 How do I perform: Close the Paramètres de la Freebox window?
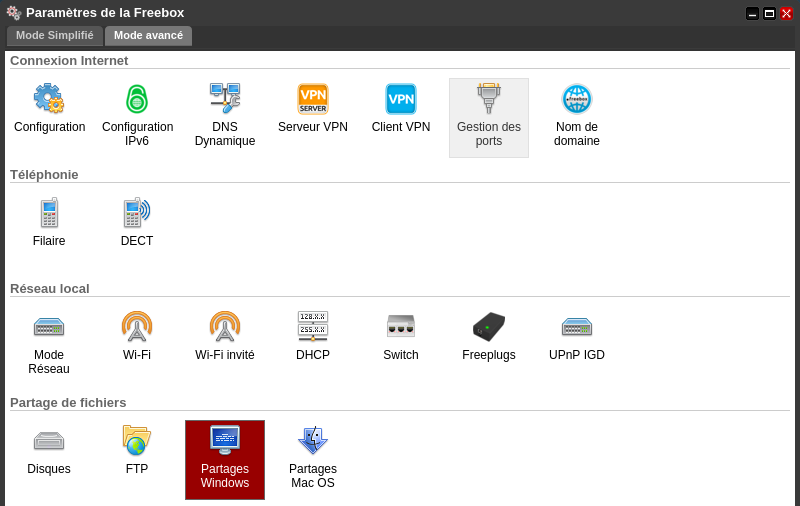pos(786,13)
